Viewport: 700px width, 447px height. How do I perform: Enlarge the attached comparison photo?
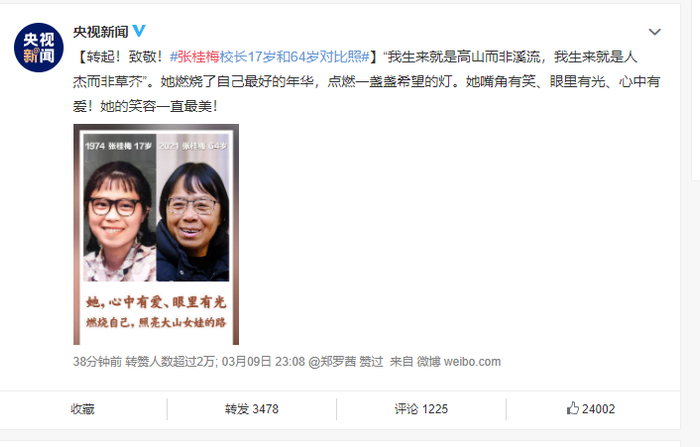point(156,234)
